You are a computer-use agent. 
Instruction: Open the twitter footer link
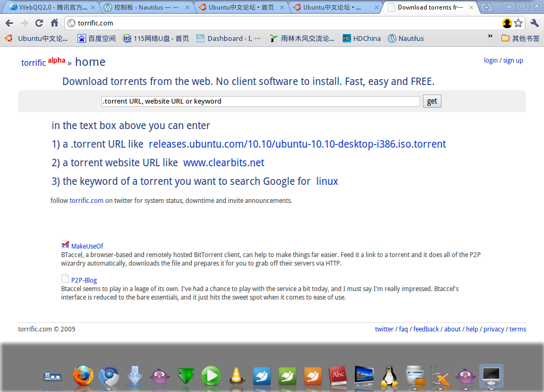point(384,329)
